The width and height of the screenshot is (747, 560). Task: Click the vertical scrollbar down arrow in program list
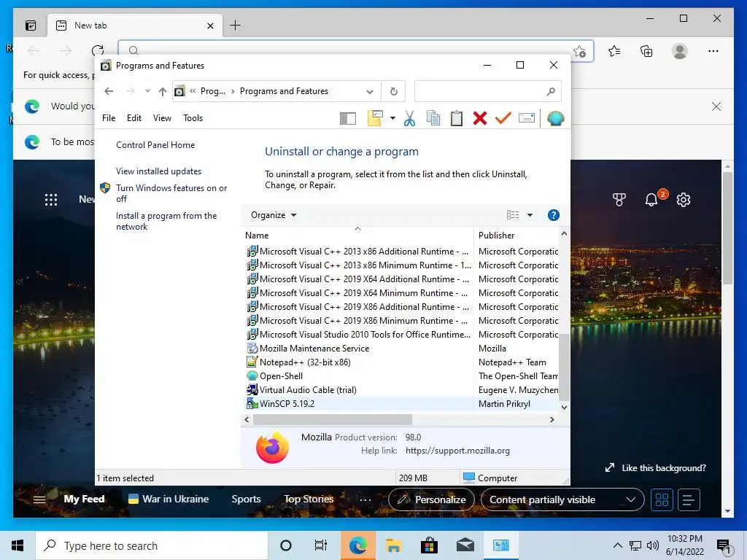[564, 407]
